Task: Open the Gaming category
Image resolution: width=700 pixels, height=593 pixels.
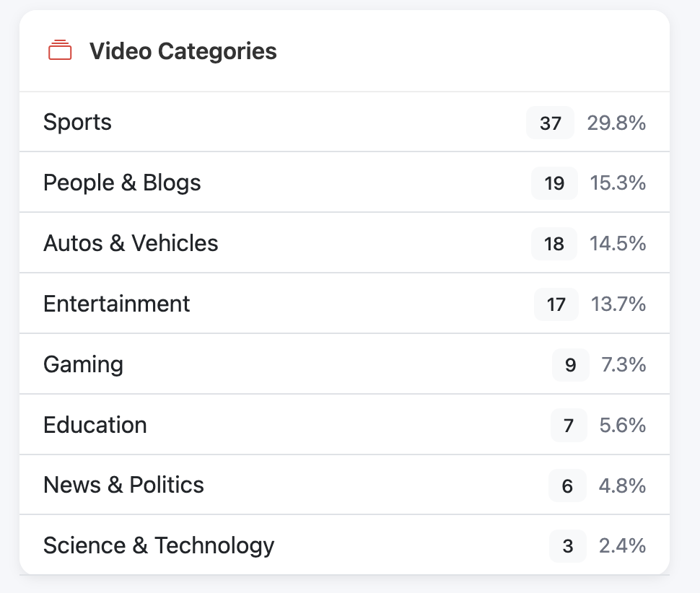Action: pyautogui.click(x=83, y=364)
